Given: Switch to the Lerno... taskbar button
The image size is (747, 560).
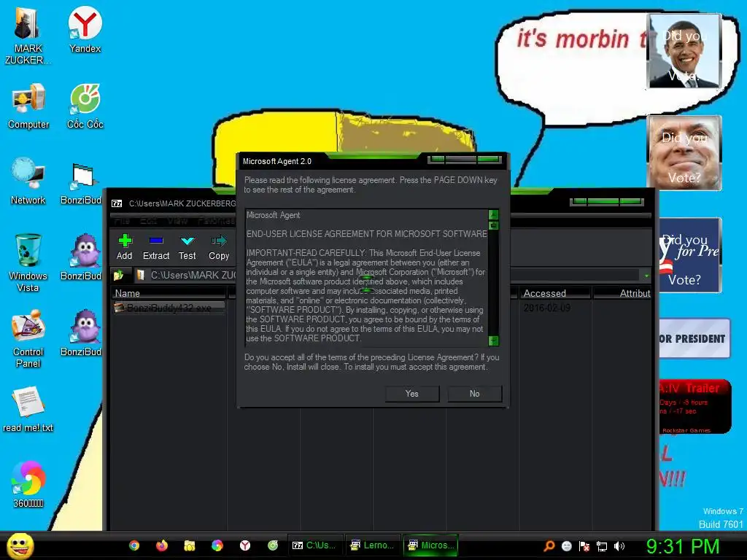Looking at the screenshot, I should click(x=372, y=545).
